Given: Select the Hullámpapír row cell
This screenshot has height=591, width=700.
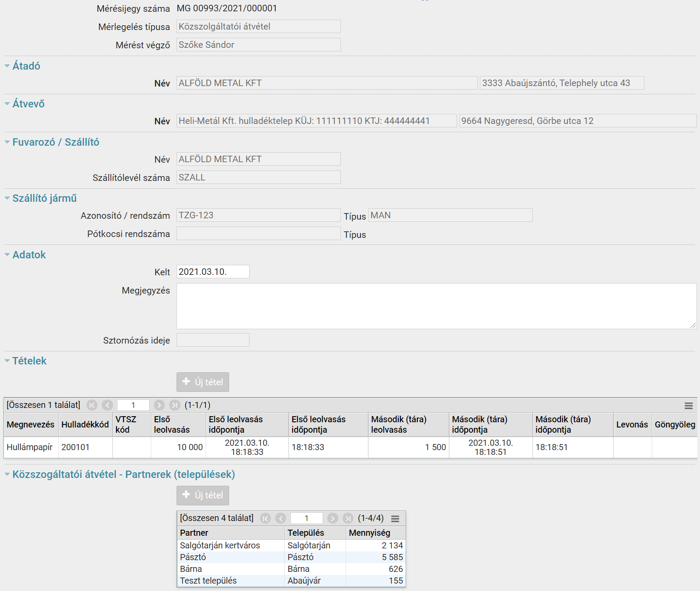Looking at the screenshot, I should pyautogui.click(x=31, y=447).
